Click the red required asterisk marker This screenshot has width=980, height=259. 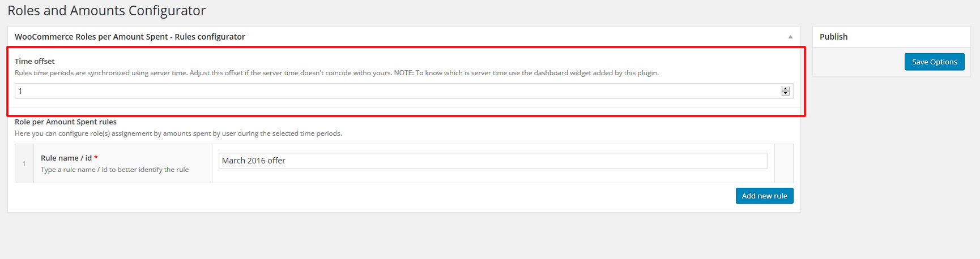tap(96, 158)
